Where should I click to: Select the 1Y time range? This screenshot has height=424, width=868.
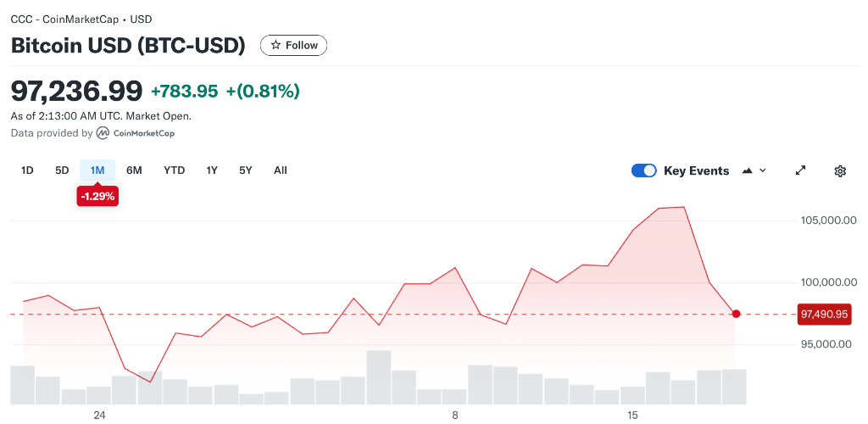[x=212, y=170]
